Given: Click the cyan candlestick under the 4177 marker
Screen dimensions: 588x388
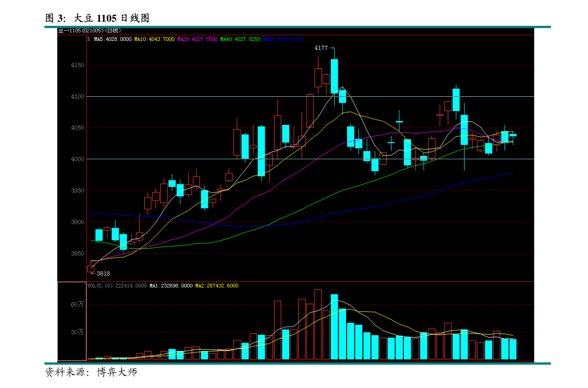Looking at the screenshot, I should [x=334, y=76].
